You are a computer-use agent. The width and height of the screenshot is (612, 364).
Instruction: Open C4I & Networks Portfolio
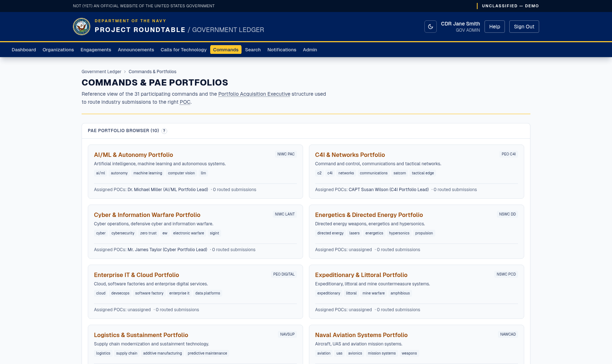click(x=350, y=155)
